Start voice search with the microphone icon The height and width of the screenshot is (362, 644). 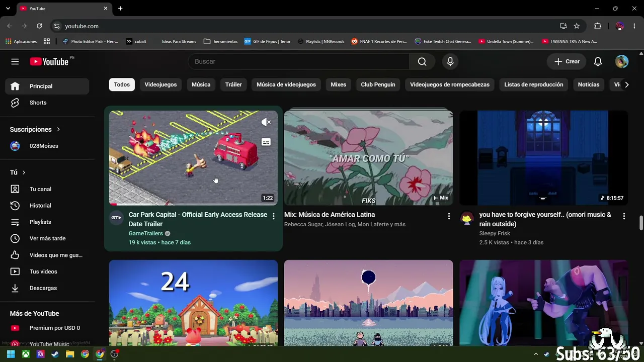(450, 61)
